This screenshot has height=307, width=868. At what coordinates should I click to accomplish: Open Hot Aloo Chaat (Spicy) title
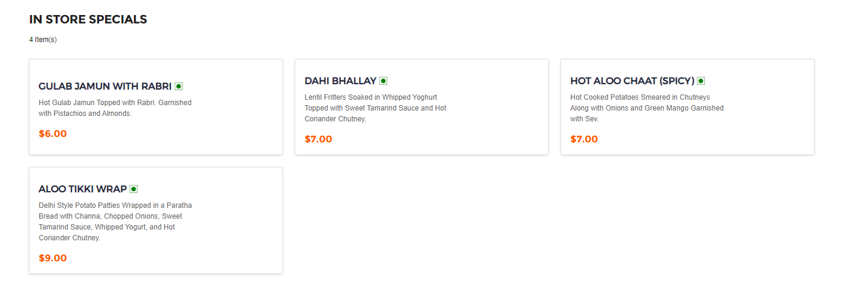pos(632,81)
